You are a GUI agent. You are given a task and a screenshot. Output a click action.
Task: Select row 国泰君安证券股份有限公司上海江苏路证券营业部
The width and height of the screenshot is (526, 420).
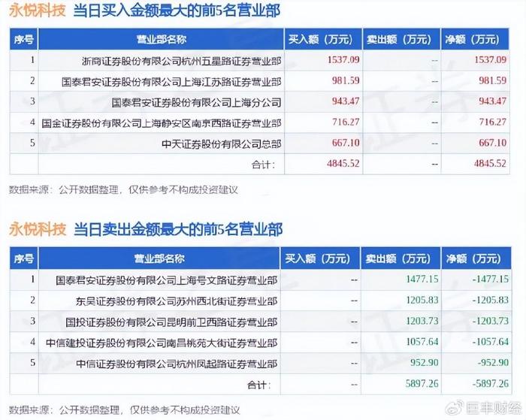[259, 81]
